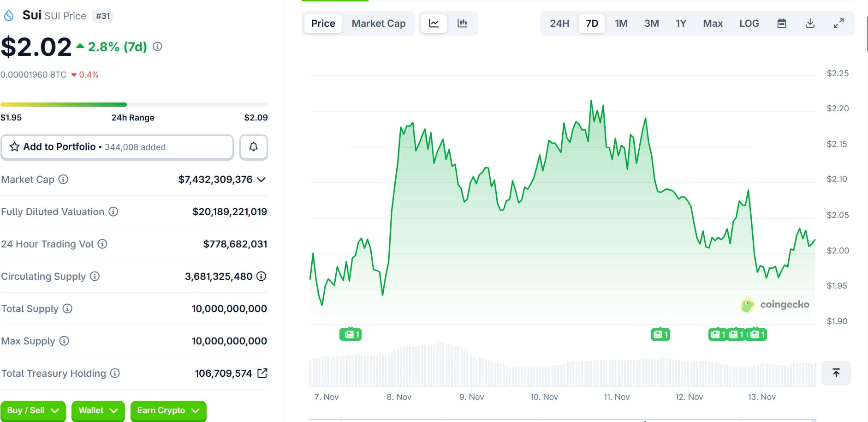Open the Earn Crypto dropdown

[168, 410]
